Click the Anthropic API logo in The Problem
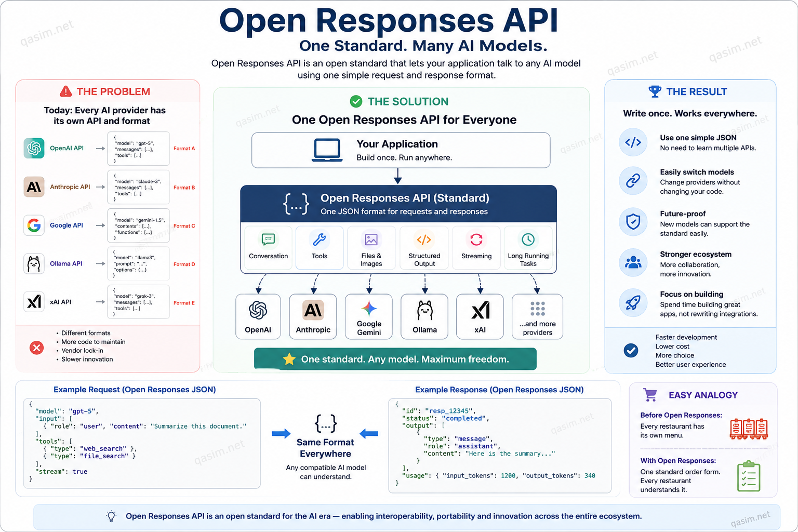Screen dimensions: 798x532 (34, 187)
